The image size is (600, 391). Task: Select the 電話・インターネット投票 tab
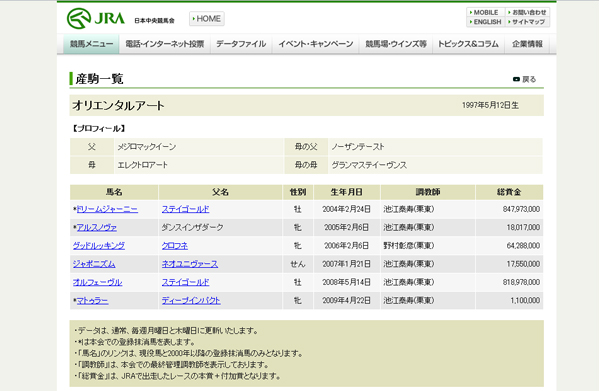[165, 44]
